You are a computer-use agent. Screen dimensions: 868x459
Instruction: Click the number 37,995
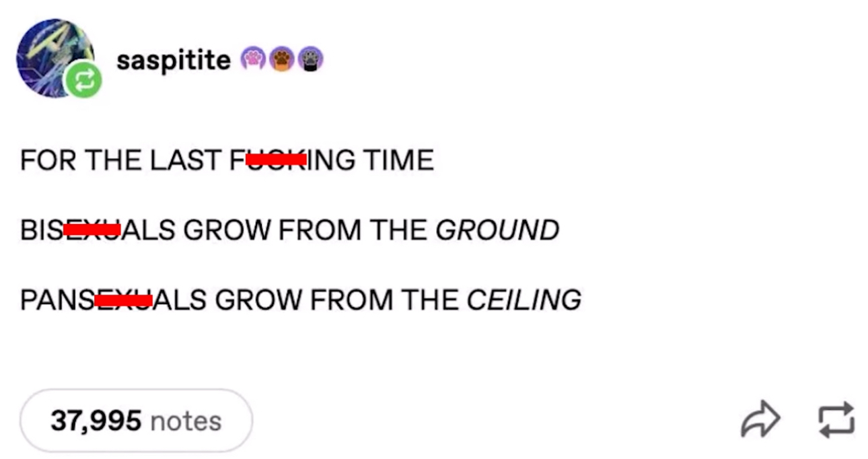(96, 421)
